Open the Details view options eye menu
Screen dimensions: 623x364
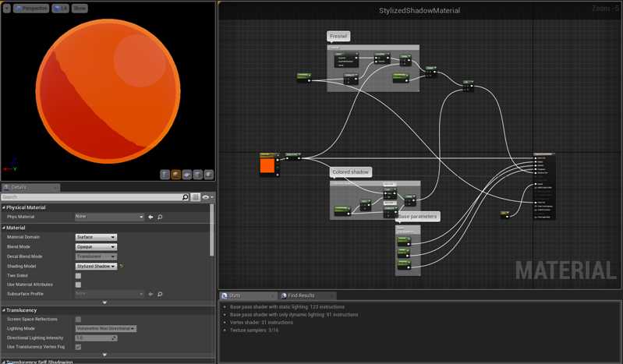207,197
